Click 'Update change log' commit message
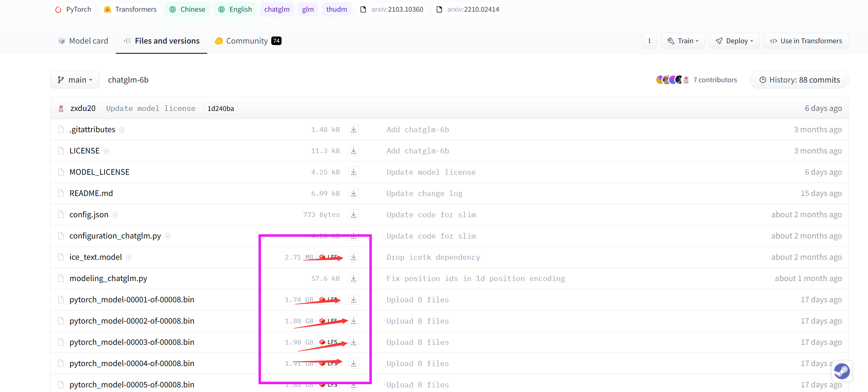Image resolution: width=868 pixels, height=392 pixels. point(424,194)
